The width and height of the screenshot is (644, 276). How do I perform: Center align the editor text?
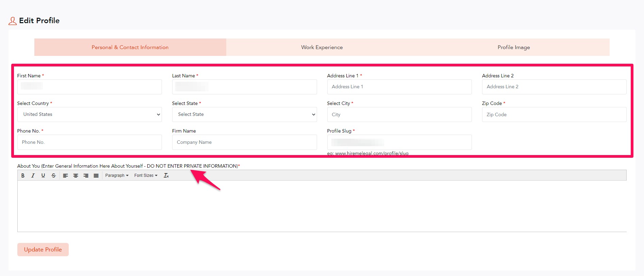click(76, 175)
